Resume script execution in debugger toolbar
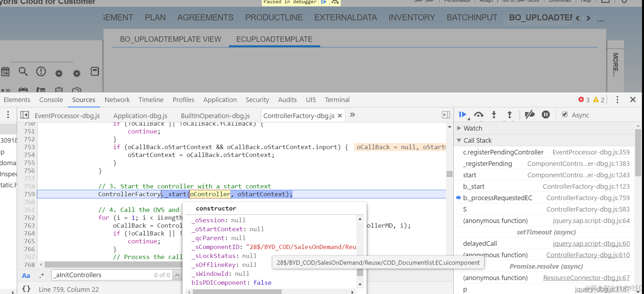 pyautogui.click(x=462, y=115)
